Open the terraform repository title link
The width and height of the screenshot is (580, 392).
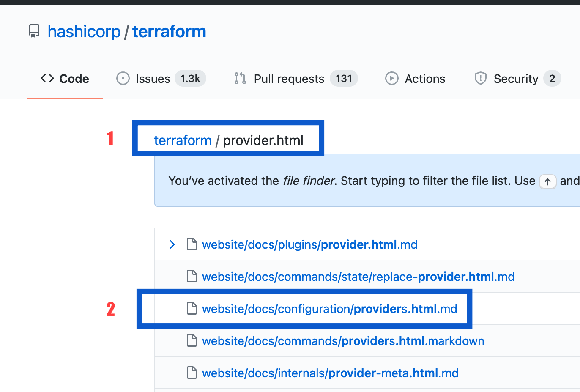click(169, 32)
